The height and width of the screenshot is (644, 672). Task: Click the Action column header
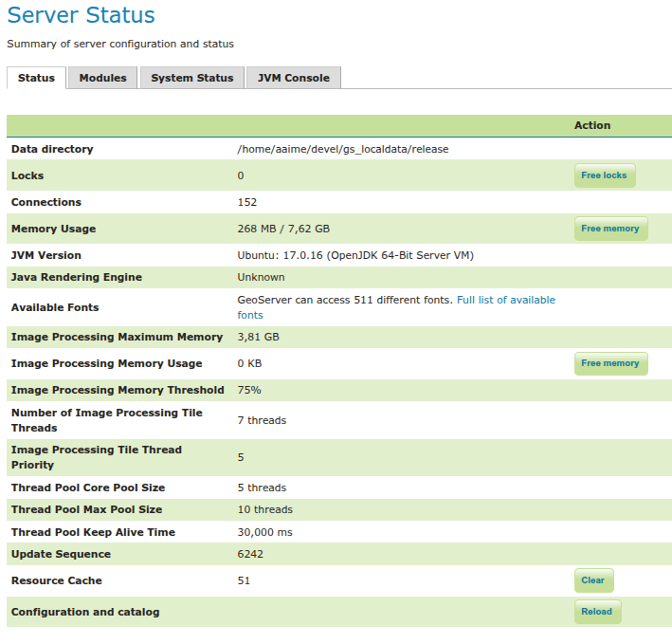pyautogui.click(x=591, y=125)
